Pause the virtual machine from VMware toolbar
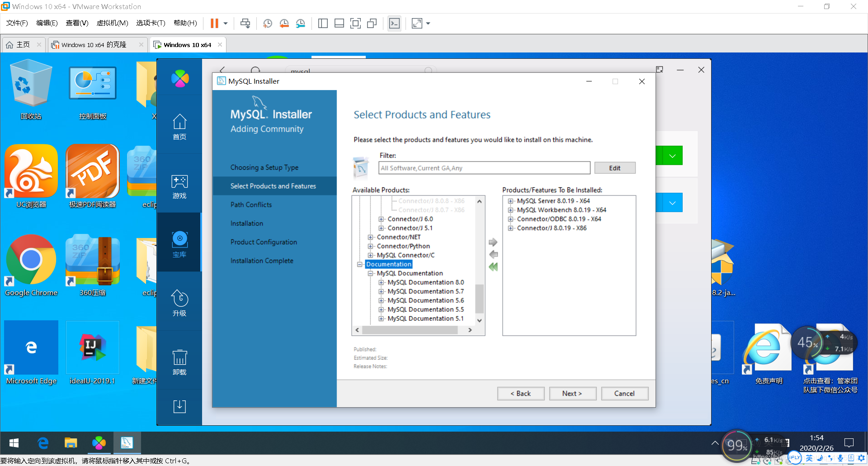 pyautogui.click(x=214, y=23)
